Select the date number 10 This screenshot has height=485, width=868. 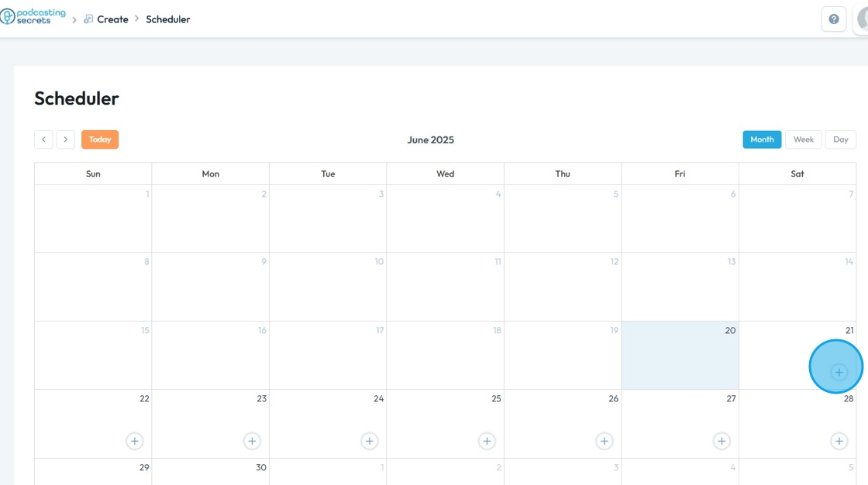[x=379, y=261]
